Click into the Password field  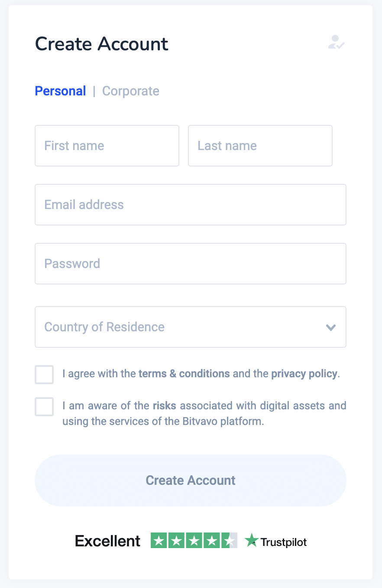pos(191,264)
